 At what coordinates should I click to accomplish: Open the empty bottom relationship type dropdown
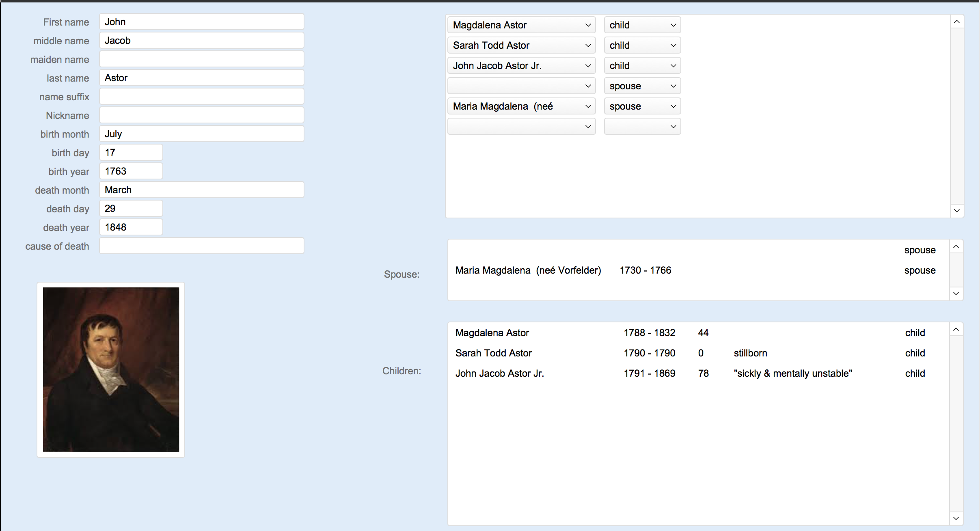pyautogui.click(x=642, y=127)
